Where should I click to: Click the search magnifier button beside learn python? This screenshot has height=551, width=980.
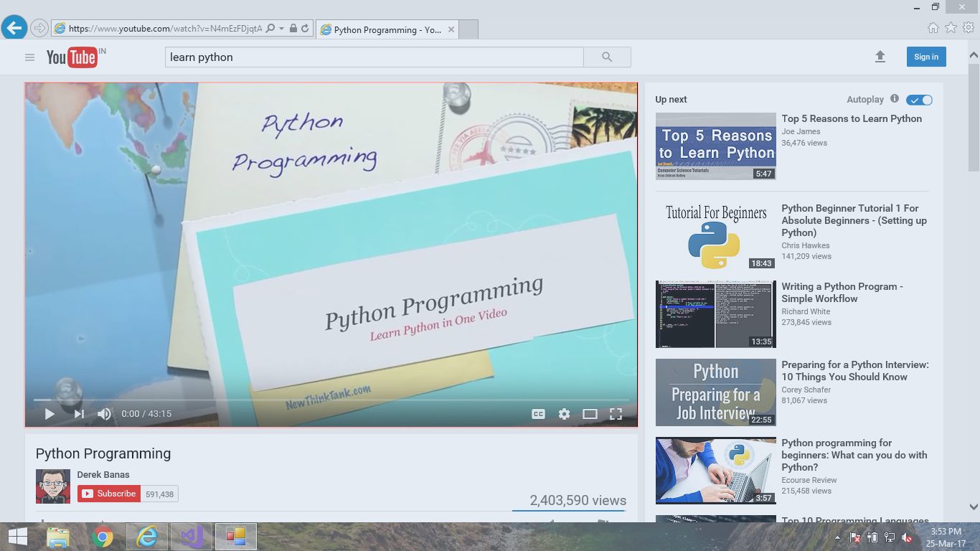(607, 57)
